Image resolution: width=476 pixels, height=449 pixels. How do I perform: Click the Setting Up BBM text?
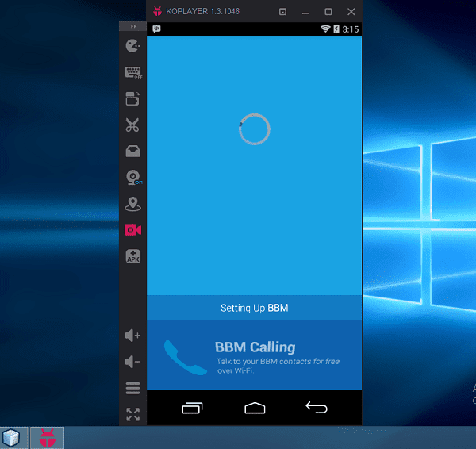click(x=255, y=308)
